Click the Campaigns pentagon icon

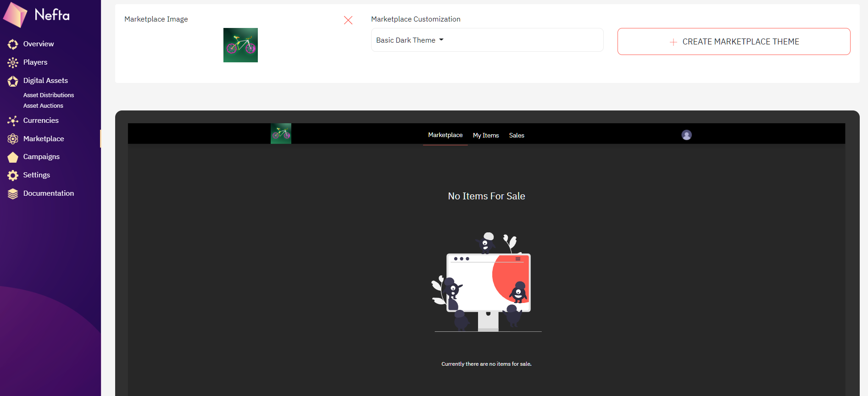pyautogui.click(x=13, y=157)
